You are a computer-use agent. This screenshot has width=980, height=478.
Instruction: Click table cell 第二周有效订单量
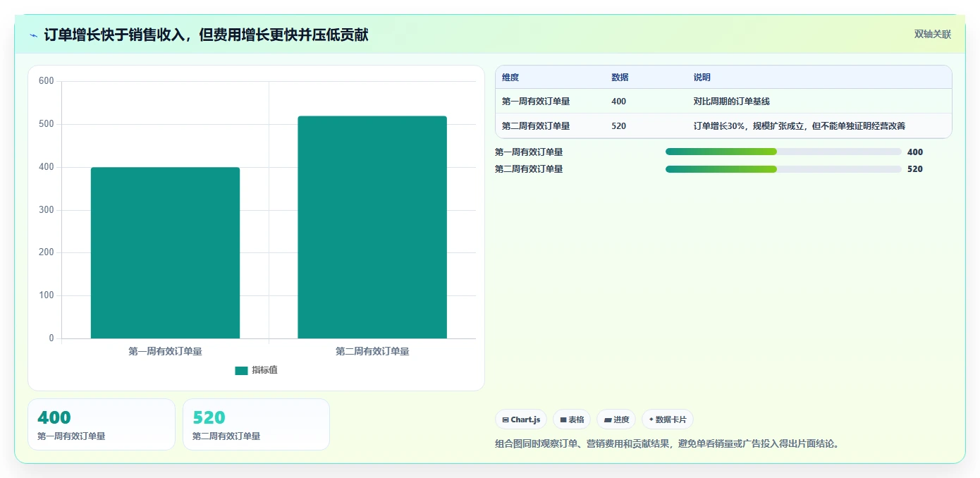coord(536,126)
